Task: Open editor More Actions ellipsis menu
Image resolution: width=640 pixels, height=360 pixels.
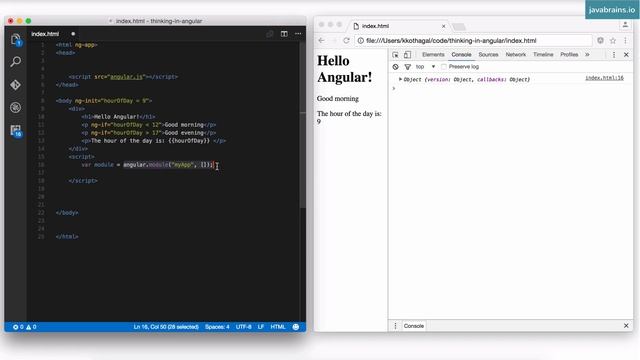Action: [x=298, y=34]
